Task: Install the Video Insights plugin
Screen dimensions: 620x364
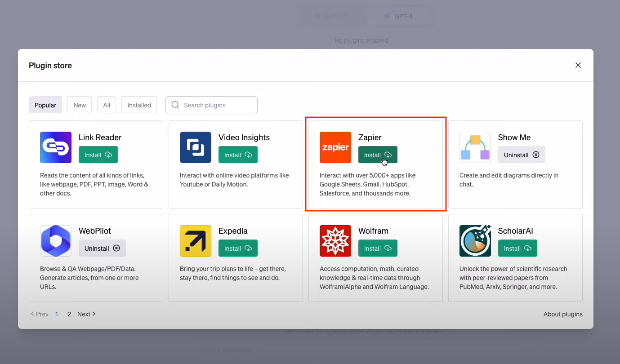Action: pos(238,155)
